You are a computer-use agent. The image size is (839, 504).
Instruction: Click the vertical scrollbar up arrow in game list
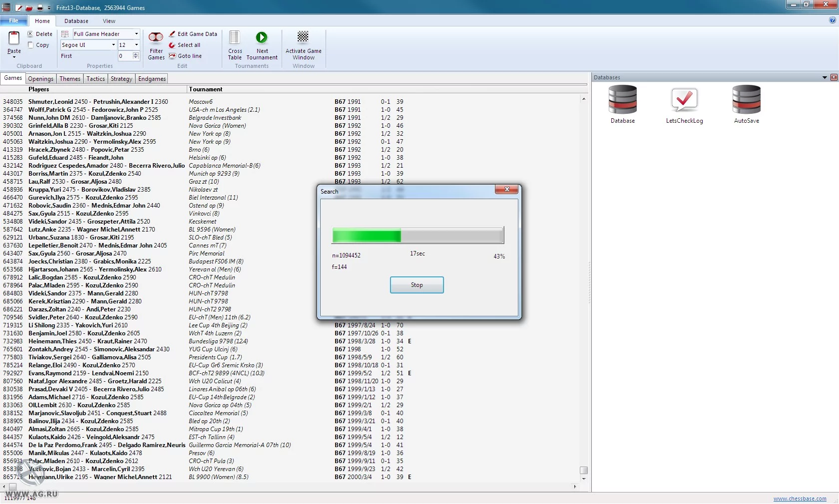(x=583, y=99)
